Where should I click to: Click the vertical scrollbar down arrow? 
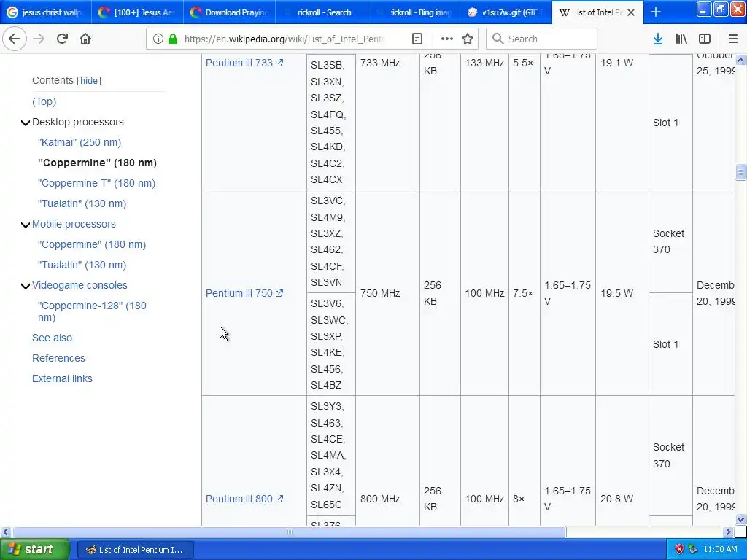pyautogui.click(x=740, y=519)
